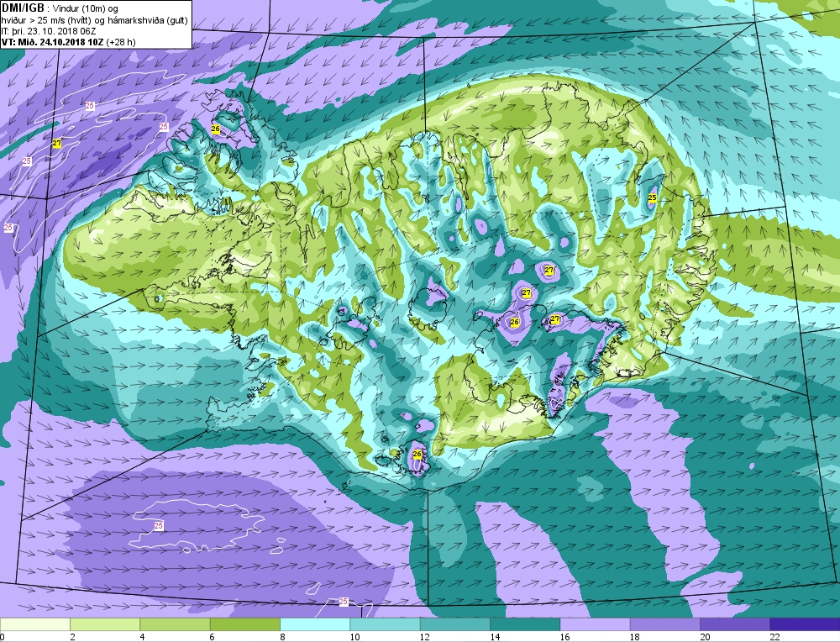Viewport: 840px width, 642px height.
Task: Pick the 4–6 m/s green legend swatch
Action: [x=176, y=624]
